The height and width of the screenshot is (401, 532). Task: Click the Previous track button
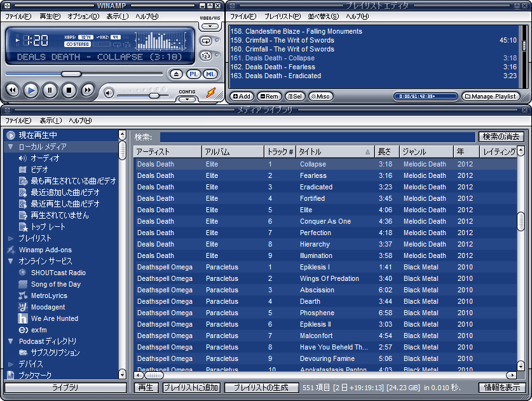click(12, 90)
